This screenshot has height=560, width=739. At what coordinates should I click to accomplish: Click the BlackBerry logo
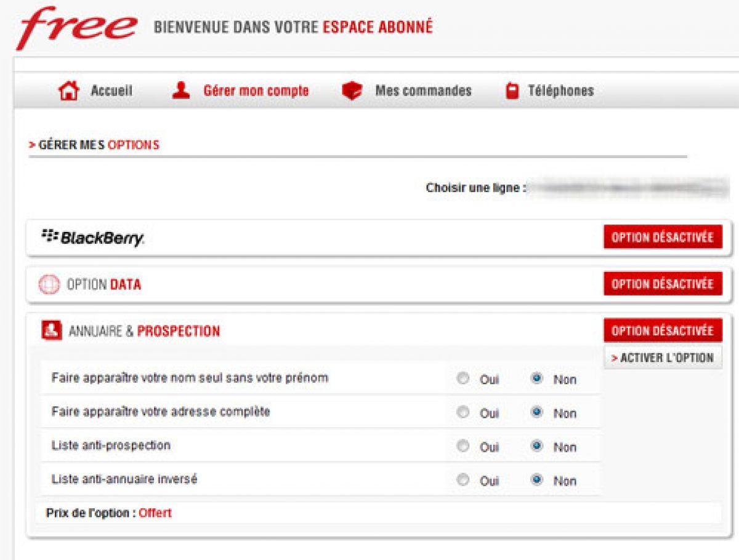pos(92,238)
